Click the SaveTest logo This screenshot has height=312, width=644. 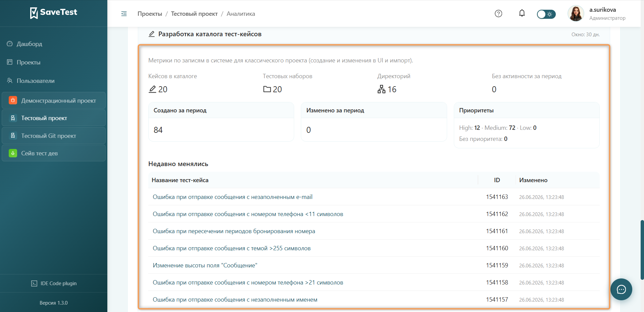coord(54,13)
